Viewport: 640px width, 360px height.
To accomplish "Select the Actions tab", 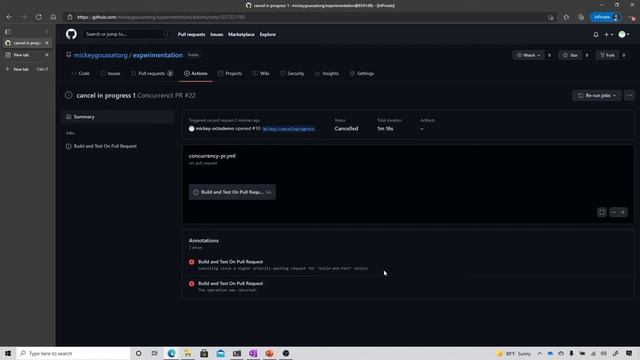I will (196, 73).
